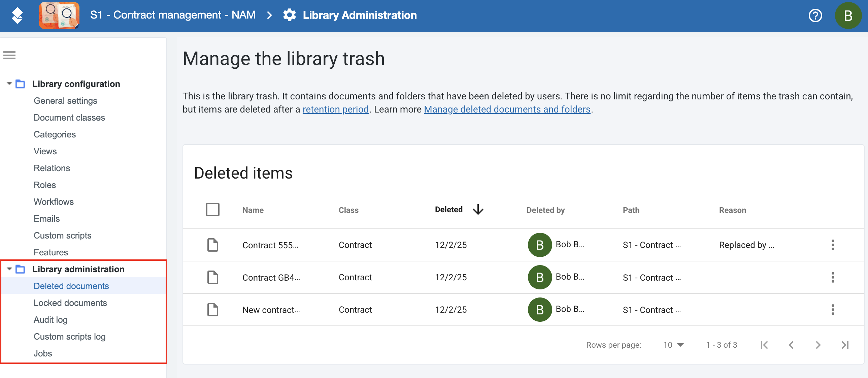Image resolution: width=868 pixels, height=378 pixels.
Task: Open Audit log in sidebar
Action: [x=51, y=320]
